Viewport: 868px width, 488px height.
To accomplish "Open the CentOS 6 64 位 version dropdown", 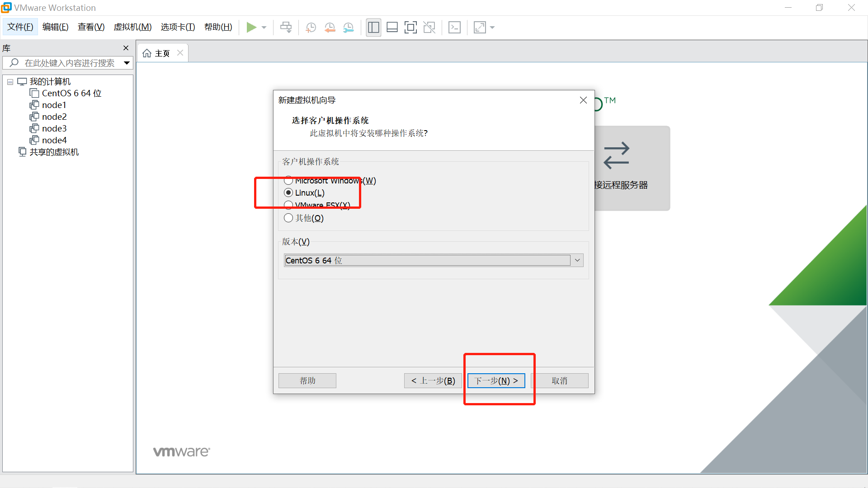I will click(x=577, y=260).
